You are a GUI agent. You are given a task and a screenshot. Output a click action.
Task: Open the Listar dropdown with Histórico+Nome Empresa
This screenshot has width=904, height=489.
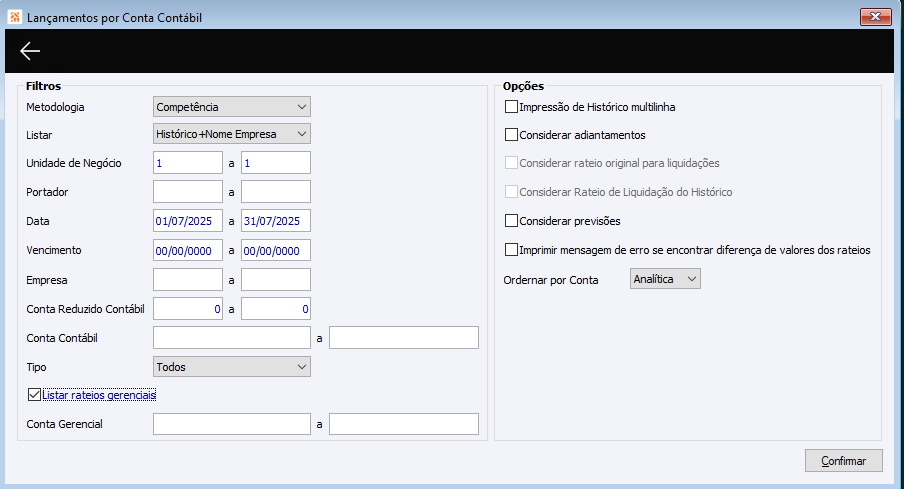tap(232, 134)
